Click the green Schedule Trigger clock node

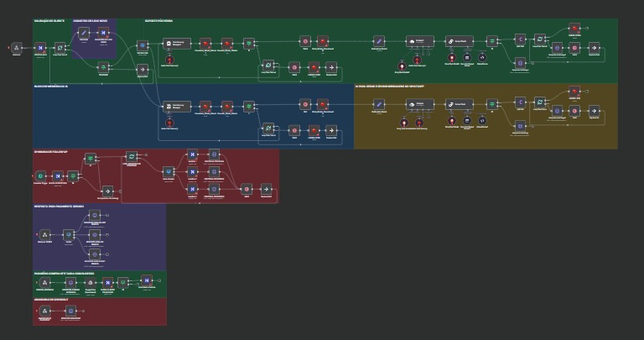click(x=40, y=175)
